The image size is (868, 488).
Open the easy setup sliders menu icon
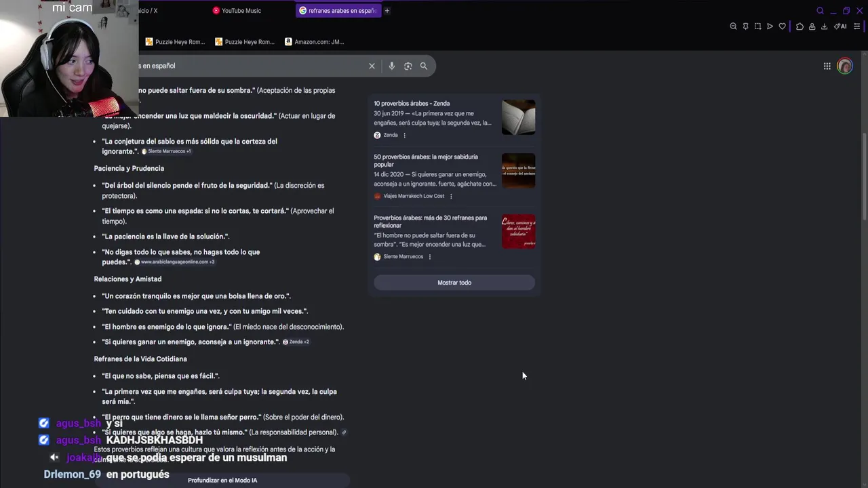tap(856, 26)
